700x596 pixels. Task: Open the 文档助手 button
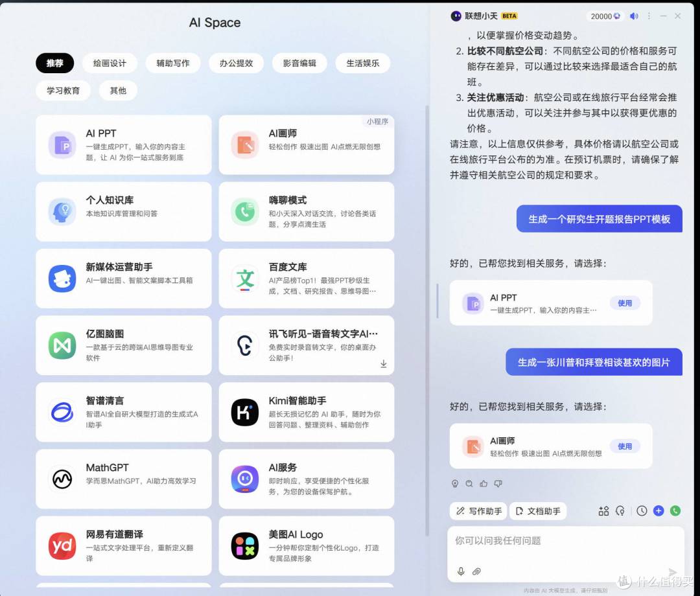click(538, 511)
